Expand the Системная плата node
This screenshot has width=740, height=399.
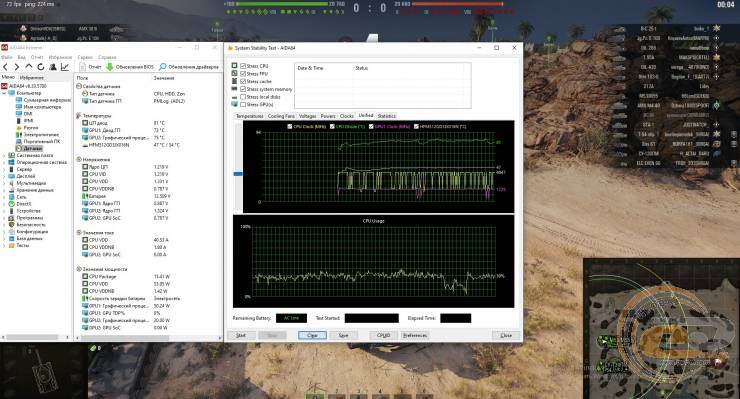coord(4,155)
